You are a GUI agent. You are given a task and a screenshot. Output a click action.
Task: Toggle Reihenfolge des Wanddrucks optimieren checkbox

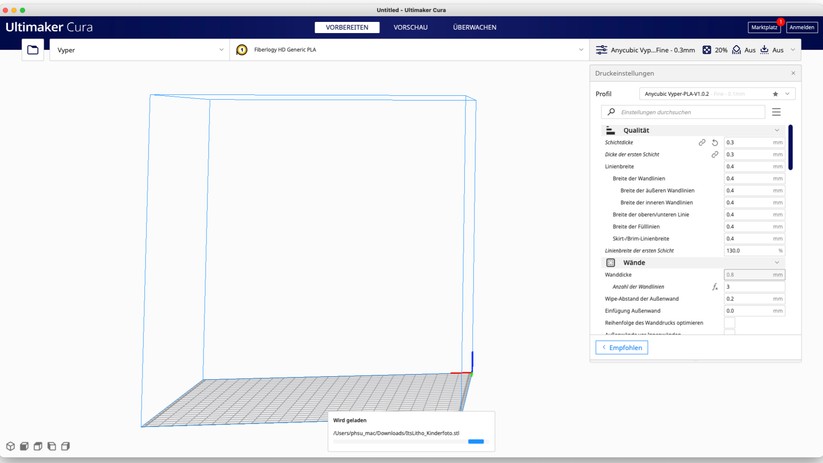(729, 323)
